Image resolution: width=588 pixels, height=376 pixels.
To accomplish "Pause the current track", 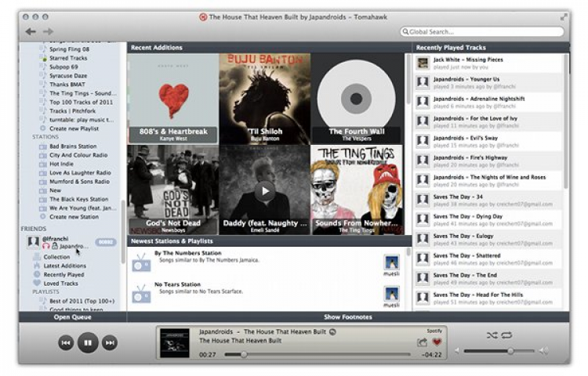I will pos(88,342).
